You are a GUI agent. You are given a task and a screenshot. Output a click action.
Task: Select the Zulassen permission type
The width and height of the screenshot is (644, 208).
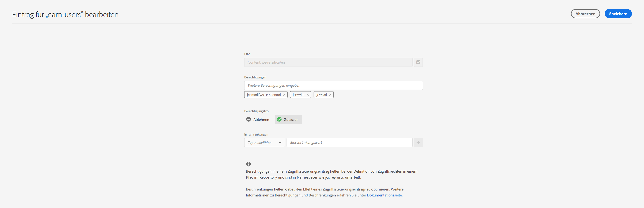pyautogui.click(x=291, y=120)
